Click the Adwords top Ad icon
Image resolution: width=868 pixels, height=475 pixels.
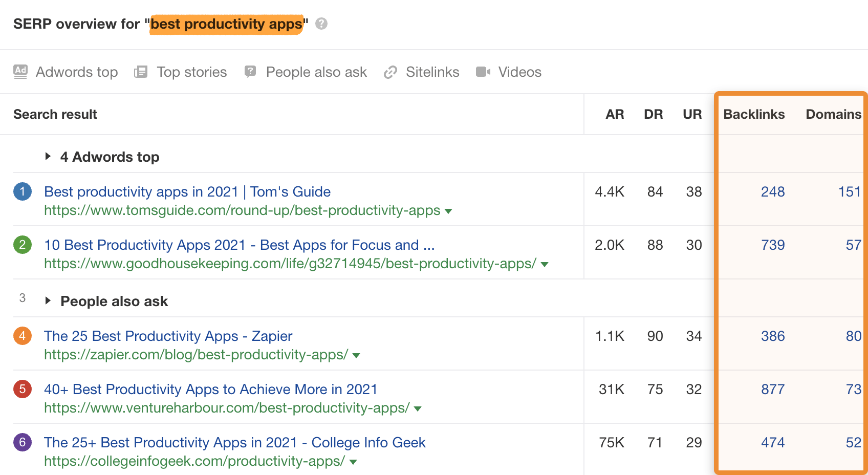click(20, 72)
